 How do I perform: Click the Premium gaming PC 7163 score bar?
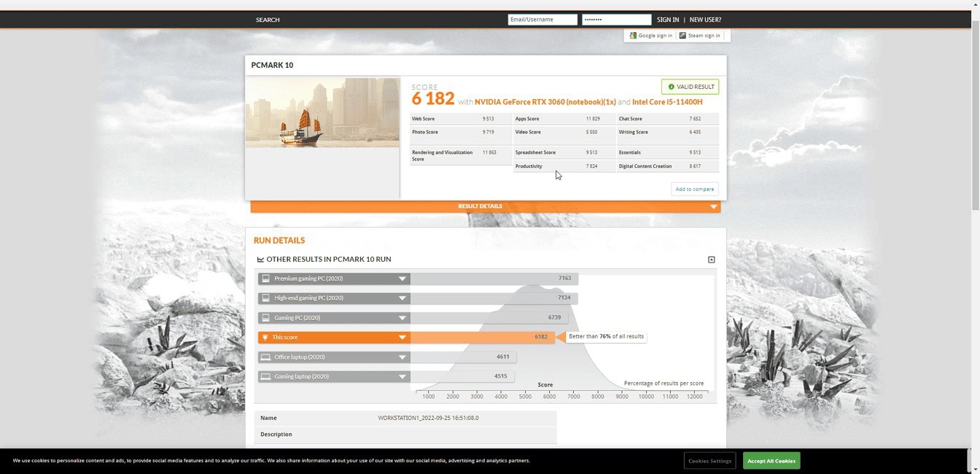point(494,279)
